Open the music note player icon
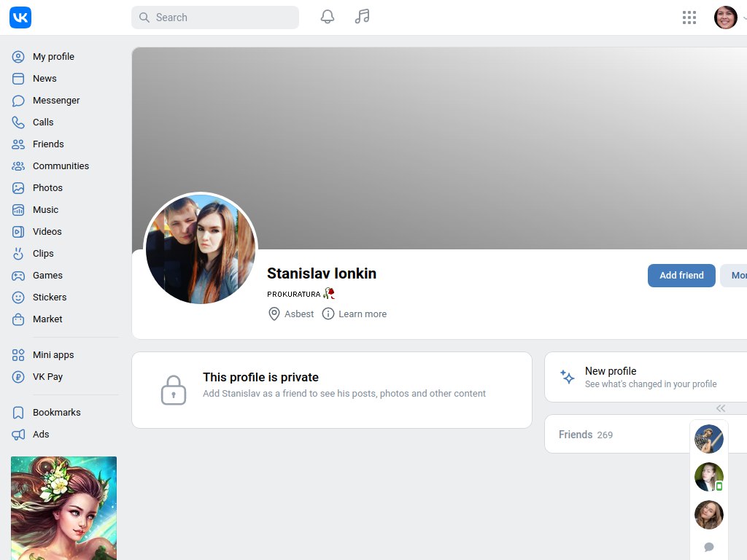The image size is (747, 560). point(362,17)
